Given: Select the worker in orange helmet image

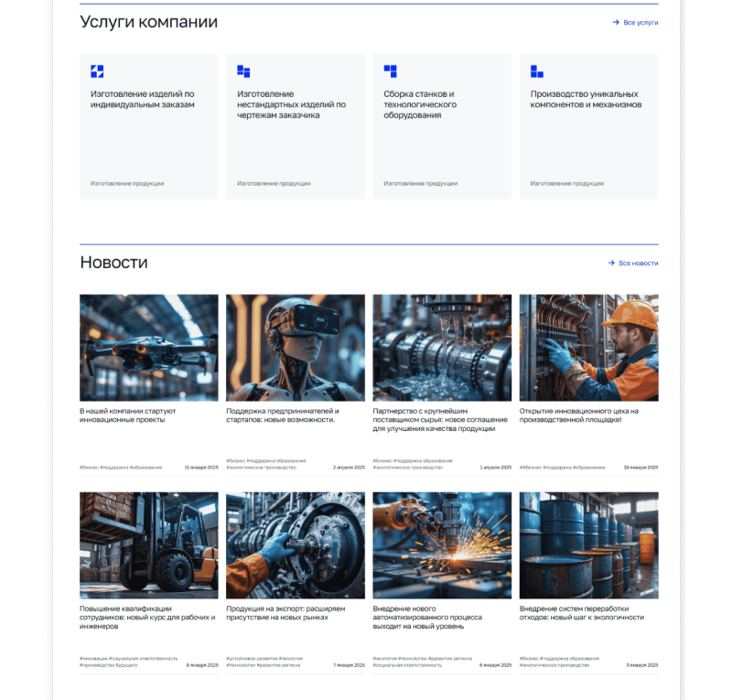Looking at the screenshot, I should 588,347.
